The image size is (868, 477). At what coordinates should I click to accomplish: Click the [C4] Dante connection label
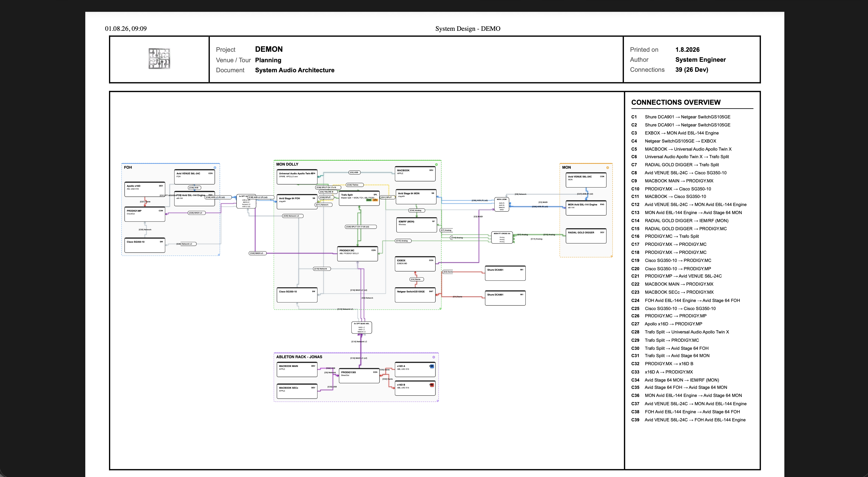pos(417,279)
